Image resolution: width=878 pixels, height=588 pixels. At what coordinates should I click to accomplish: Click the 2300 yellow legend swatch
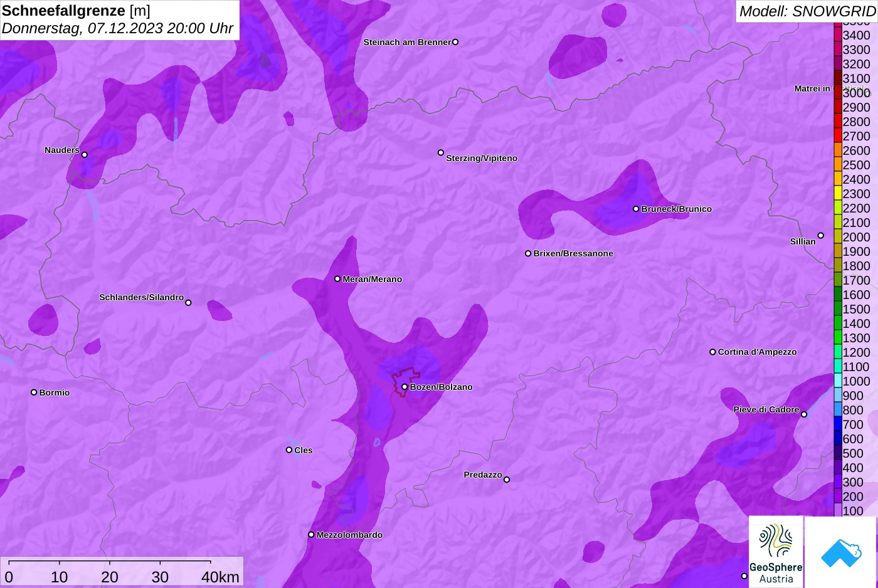[x=838, y=193]
